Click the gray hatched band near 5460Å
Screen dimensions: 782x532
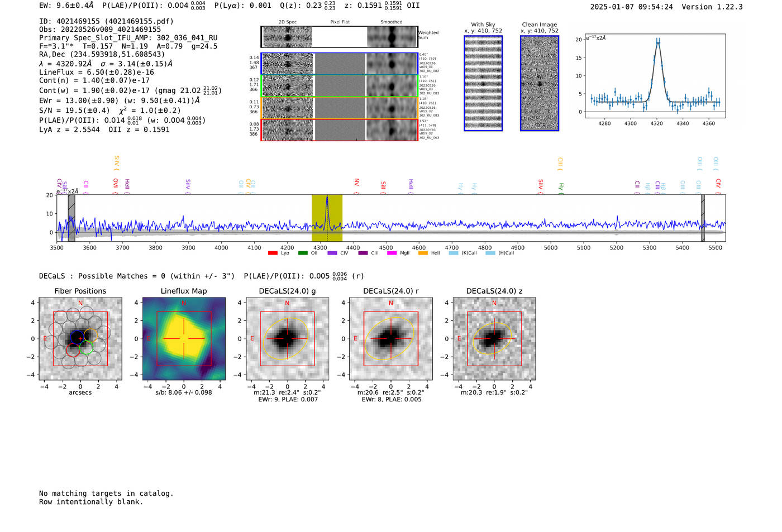703,218
